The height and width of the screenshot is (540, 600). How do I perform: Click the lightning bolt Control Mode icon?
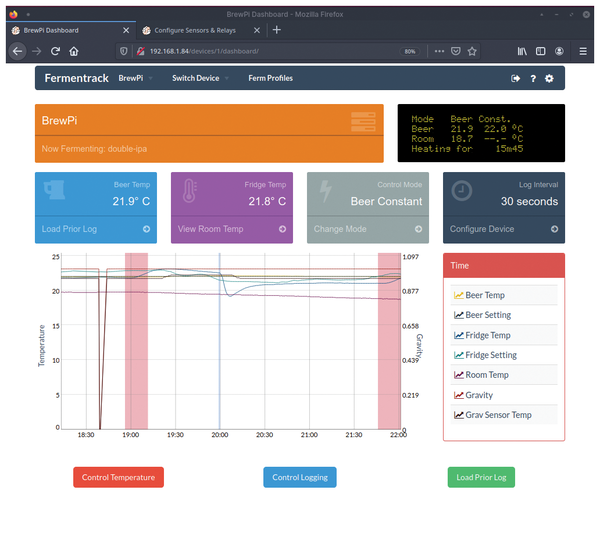pos(326,191)
